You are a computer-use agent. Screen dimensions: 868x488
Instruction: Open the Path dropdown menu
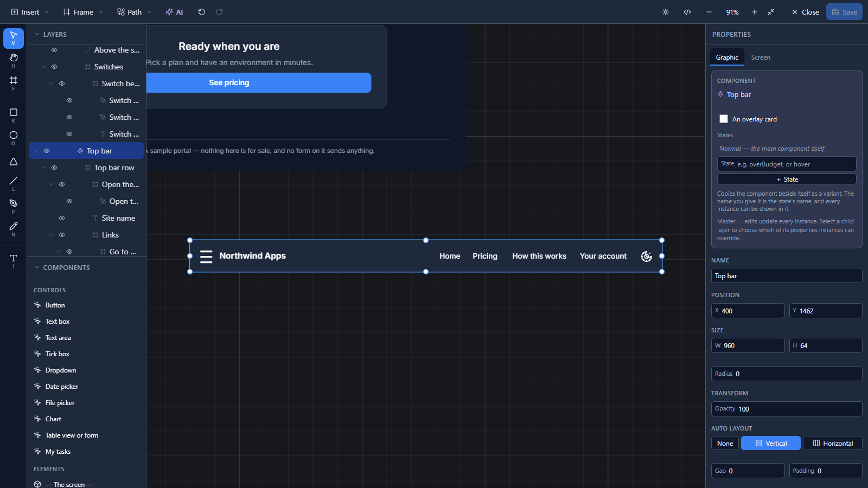pos(135,12)
